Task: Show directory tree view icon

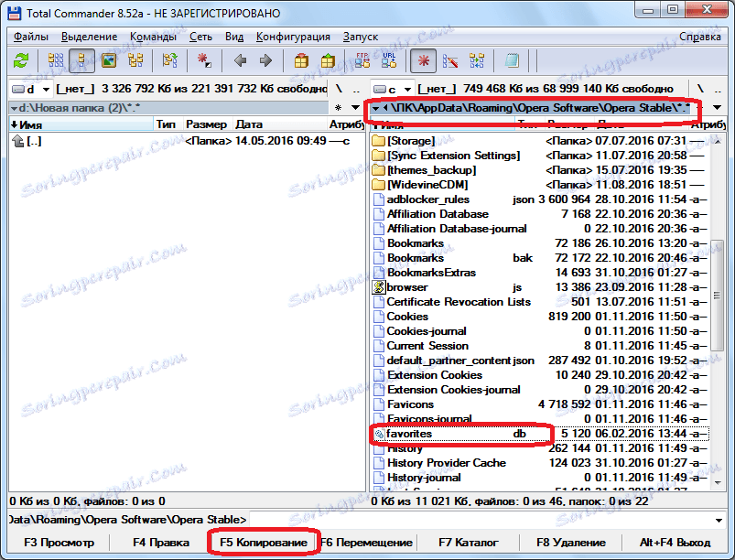Action: pos(135,60)
